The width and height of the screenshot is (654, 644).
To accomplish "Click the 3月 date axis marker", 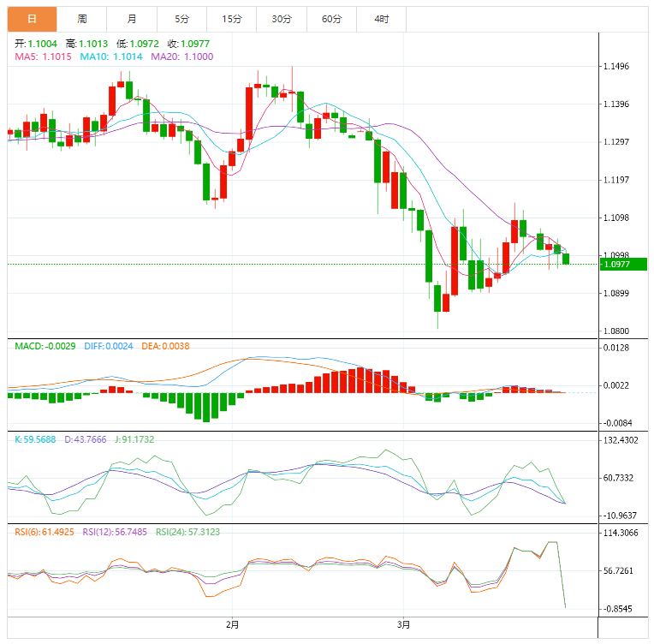I will click(x=403, y=625).
